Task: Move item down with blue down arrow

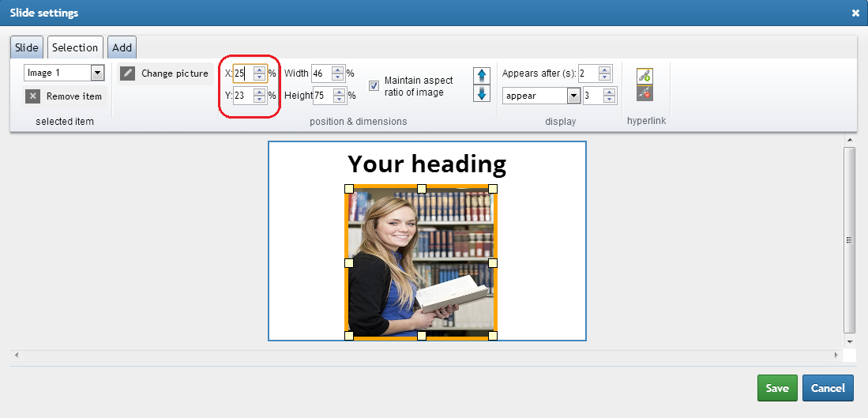Action: [x=482, y=93]
